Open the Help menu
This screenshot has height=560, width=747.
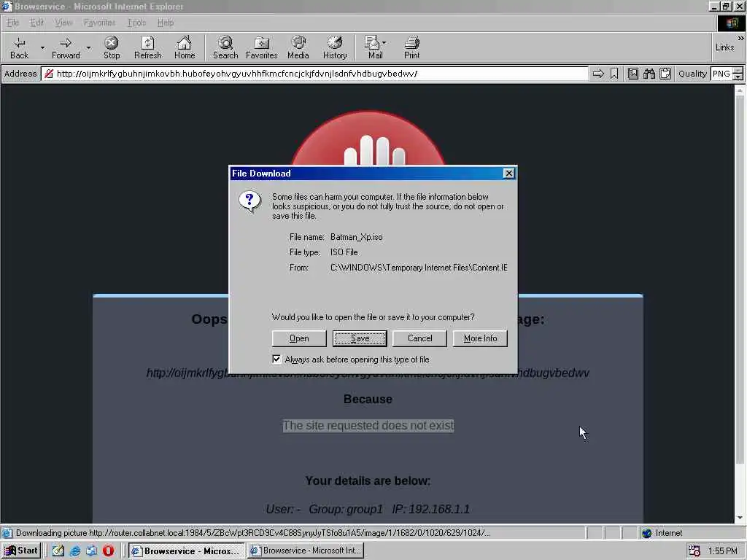(x=166, y=23)
